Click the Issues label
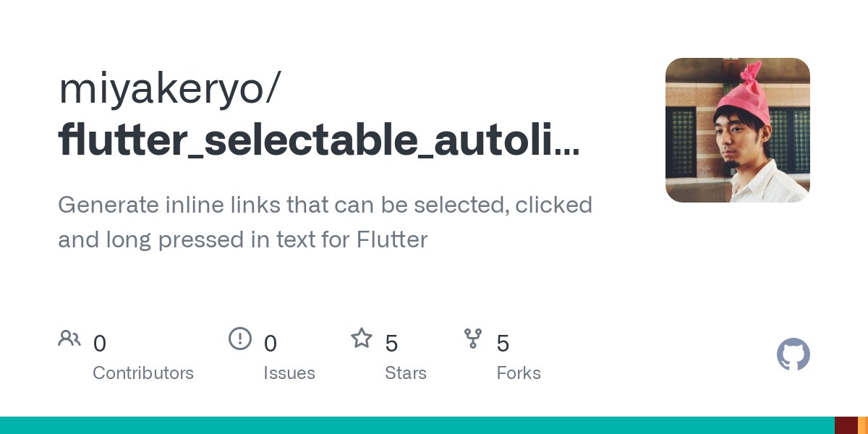This screenshot has height=434, width=868. (289, 373)
